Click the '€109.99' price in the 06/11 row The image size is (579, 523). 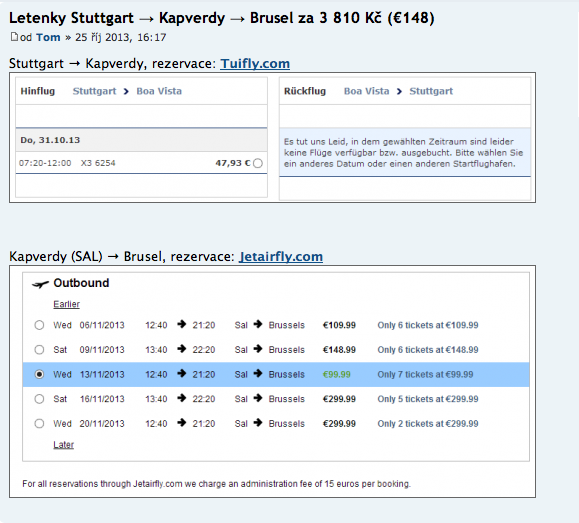tap(339, 325)
